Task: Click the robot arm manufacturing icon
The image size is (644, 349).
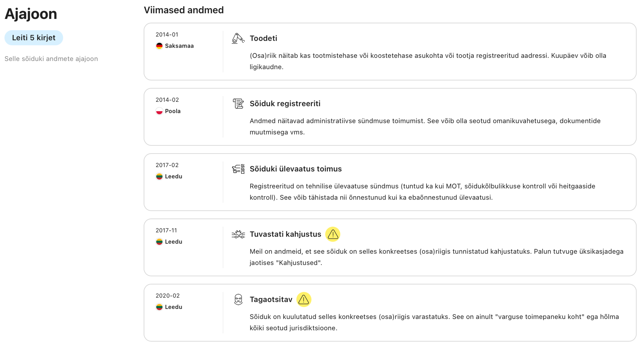Action: point(238,39)
